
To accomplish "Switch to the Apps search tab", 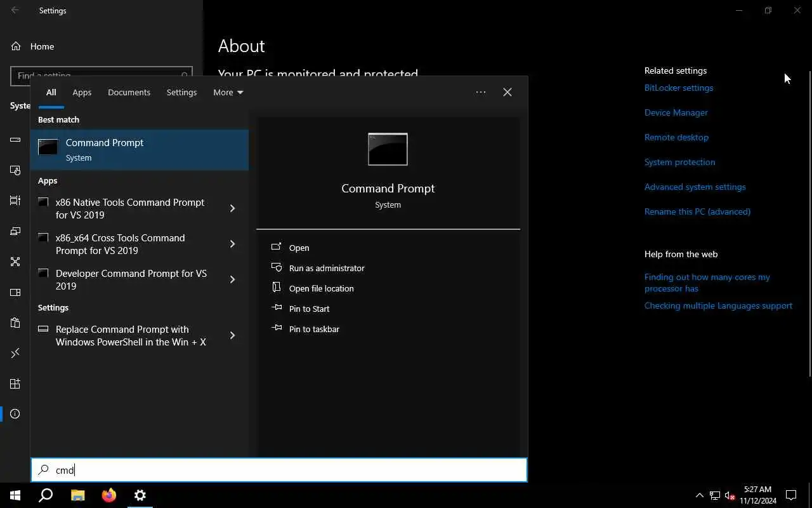I will tap(82, 92).
